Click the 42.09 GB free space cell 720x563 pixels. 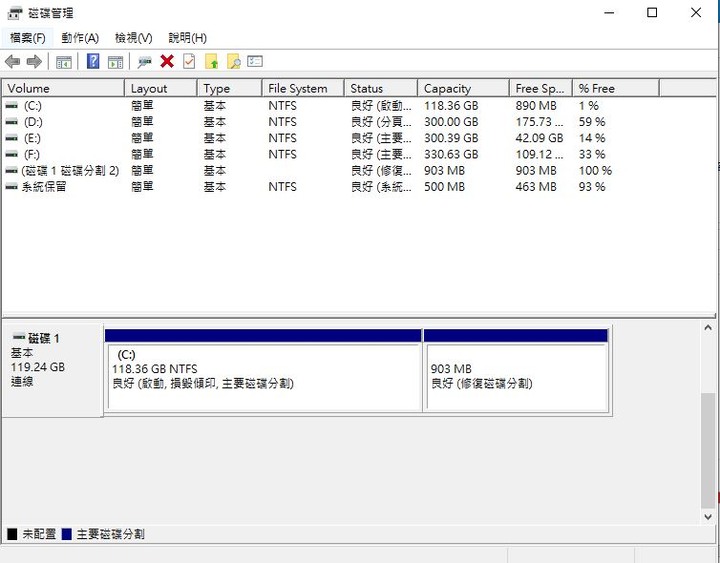(539, 138)
